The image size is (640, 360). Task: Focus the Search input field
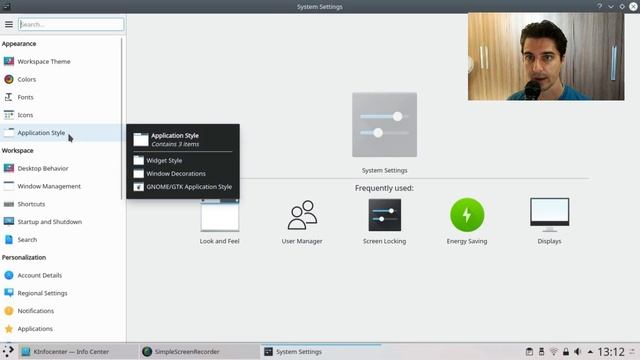(71, 24)
